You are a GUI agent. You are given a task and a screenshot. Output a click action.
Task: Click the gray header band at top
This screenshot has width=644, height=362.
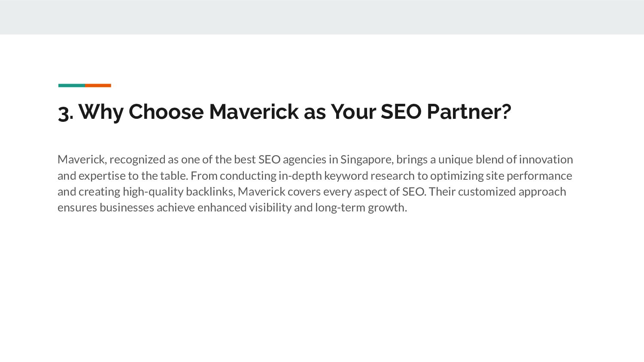click(x=322, y=17)
